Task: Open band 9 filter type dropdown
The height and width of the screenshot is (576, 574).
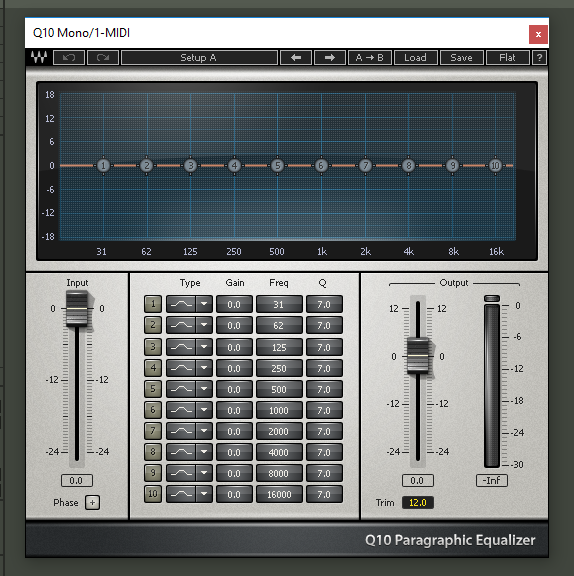Action: (x=204, y=473)
